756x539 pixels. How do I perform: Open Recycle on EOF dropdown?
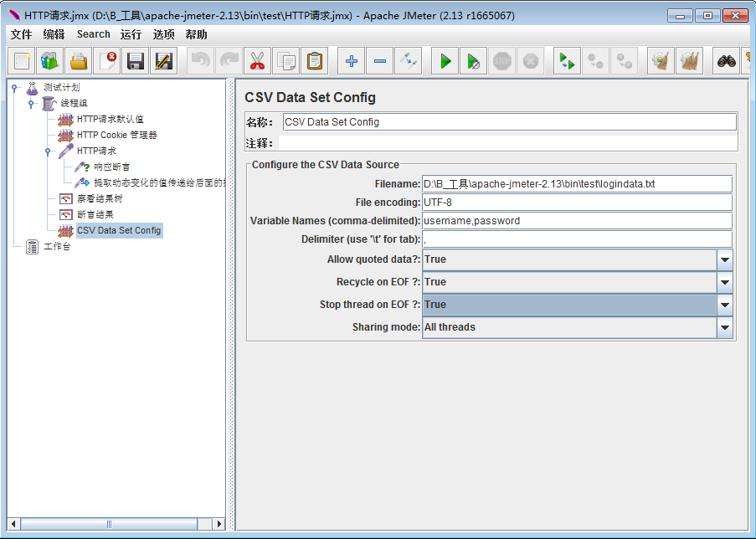(x=724, y=283)
